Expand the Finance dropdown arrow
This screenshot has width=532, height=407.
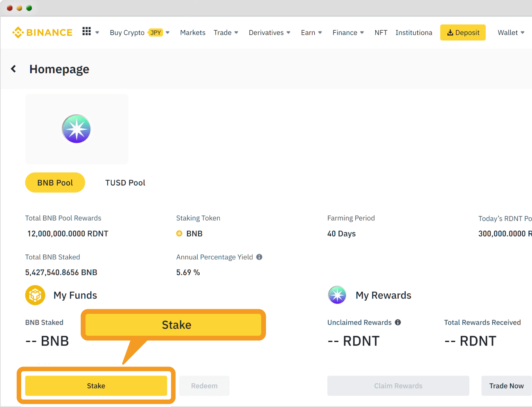[362, 33]
